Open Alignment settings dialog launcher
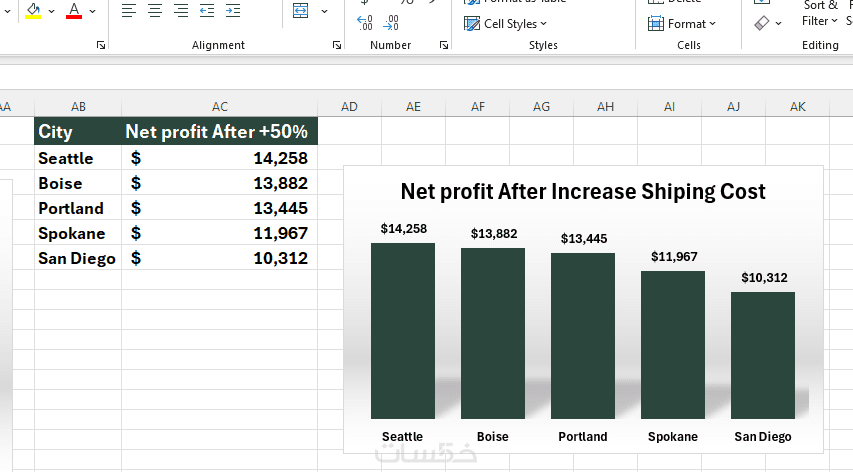853x472 pixels. pos(337,46)
